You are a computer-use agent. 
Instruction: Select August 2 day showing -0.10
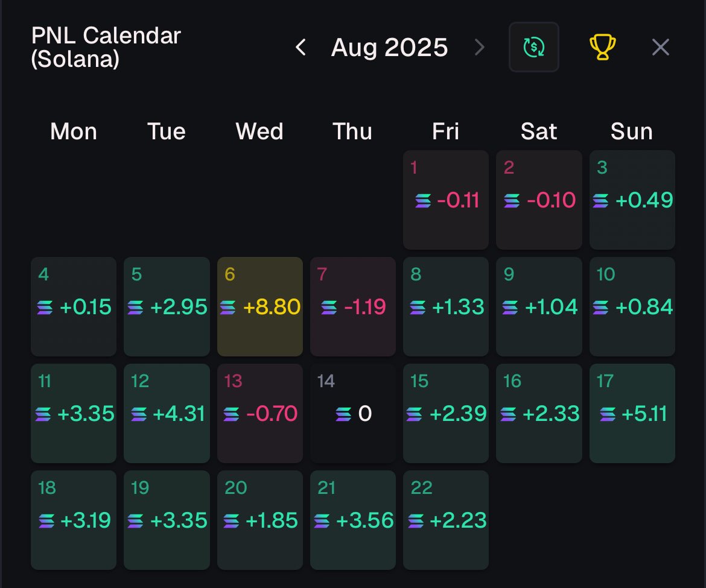click(539, 200)
